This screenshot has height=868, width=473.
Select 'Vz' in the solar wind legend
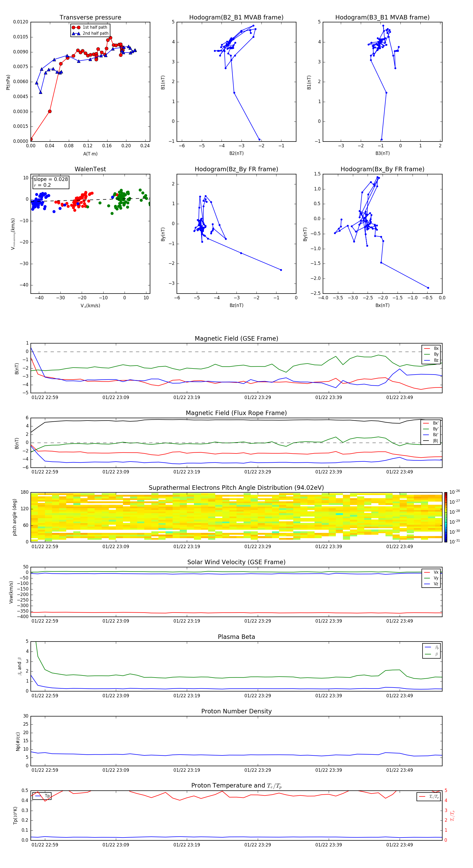[431, 584]
